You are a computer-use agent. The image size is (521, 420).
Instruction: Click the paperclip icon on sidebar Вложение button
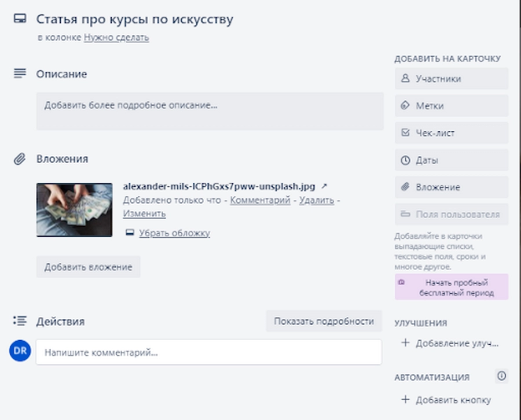click(405, 187)
